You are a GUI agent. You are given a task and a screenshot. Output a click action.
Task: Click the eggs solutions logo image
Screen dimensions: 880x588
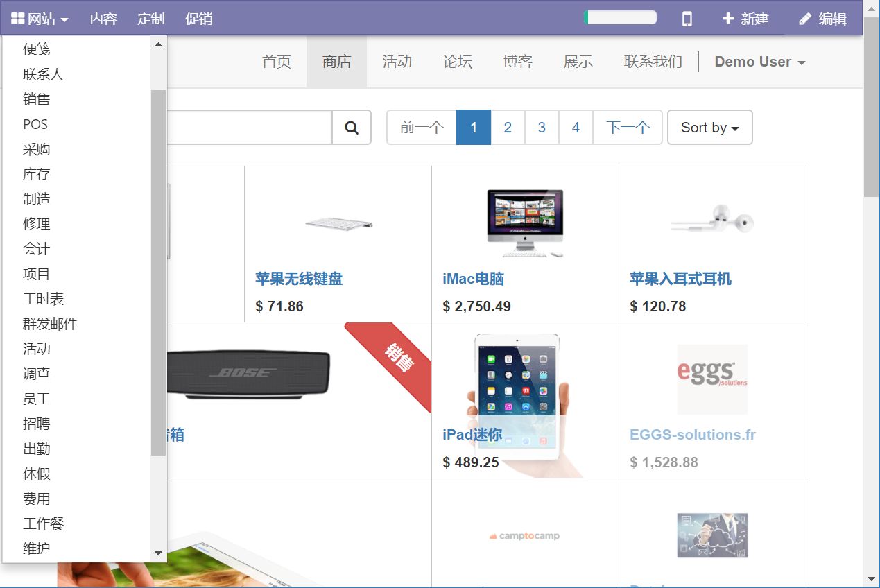pos(712,380)
